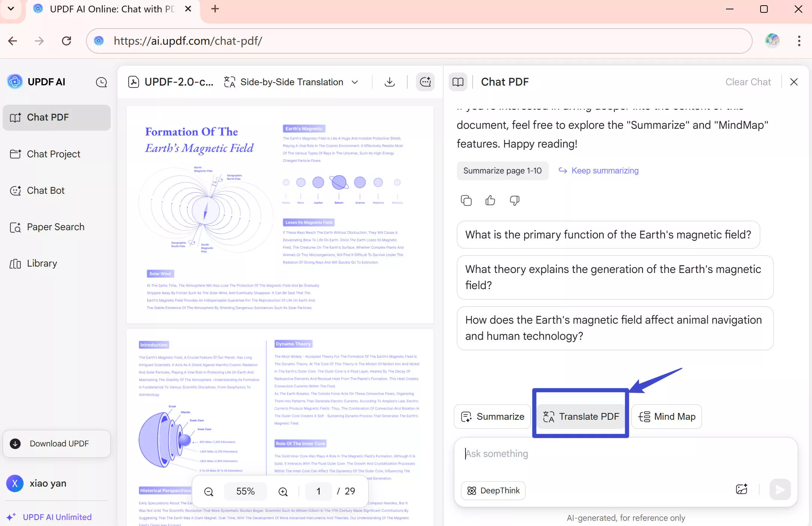Give the summary a thumbs up

coord(490,200)
